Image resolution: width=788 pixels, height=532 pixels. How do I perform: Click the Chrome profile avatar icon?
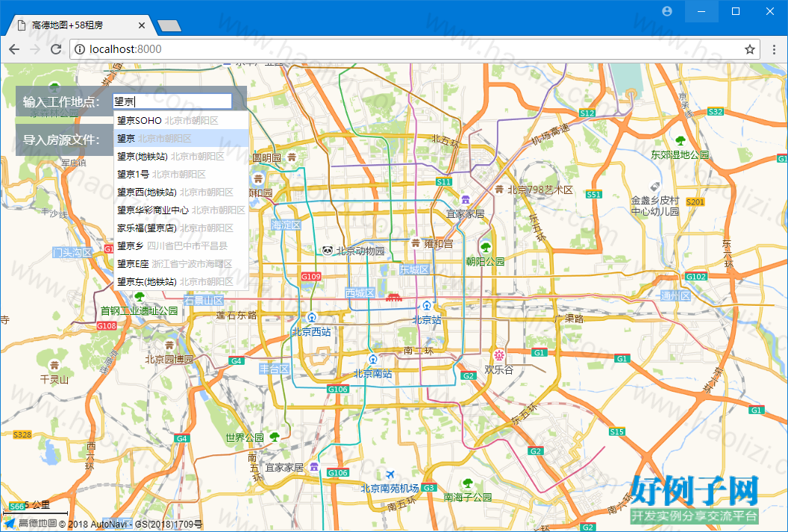click(x=667, y=11)
